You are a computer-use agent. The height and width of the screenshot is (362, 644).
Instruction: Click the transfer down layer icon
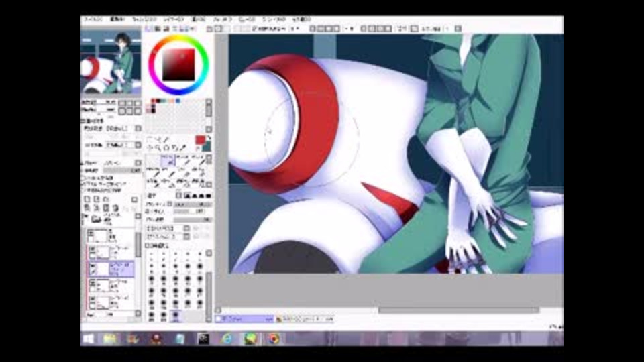click(87, 208)
